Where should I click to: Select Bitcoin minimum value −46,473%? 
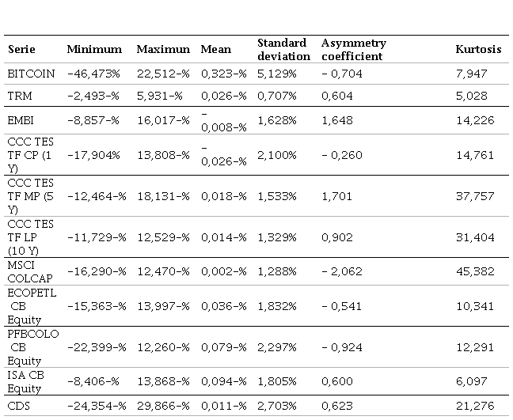click(x=93, y=74)
